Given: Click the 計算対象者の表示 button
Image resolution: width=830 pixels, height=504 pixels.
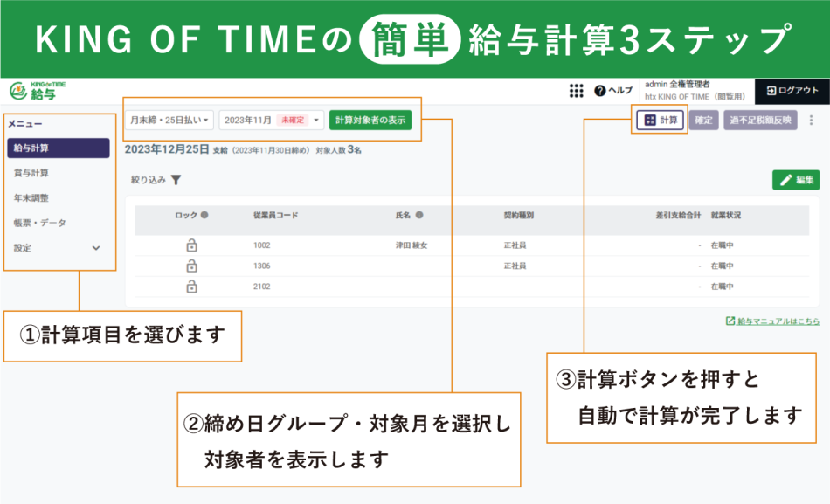Looking at the screenshot, I should pyautogui.click(x=370, y=120).
